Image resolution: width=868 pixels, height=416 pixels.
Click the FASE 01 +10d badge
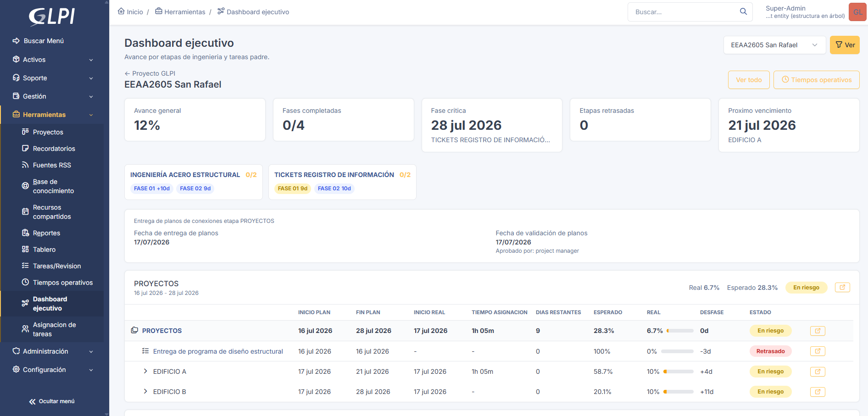pyautogui.click(x=152, y=189)
